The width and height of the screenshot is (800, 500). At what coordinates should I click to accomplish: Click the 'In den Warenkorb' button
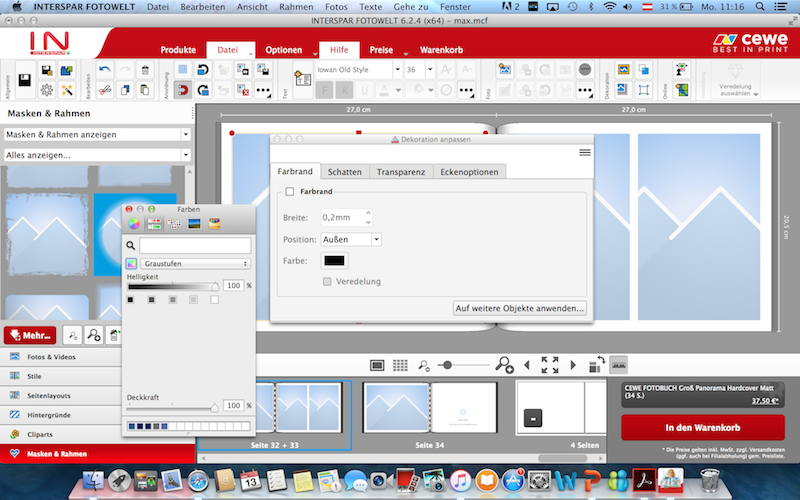click(x=701, y=428)
